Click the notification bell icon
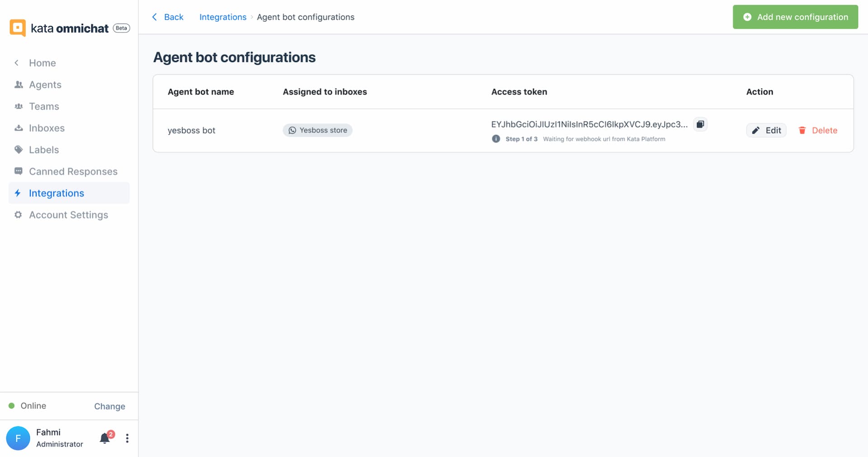 pos(104,438)
